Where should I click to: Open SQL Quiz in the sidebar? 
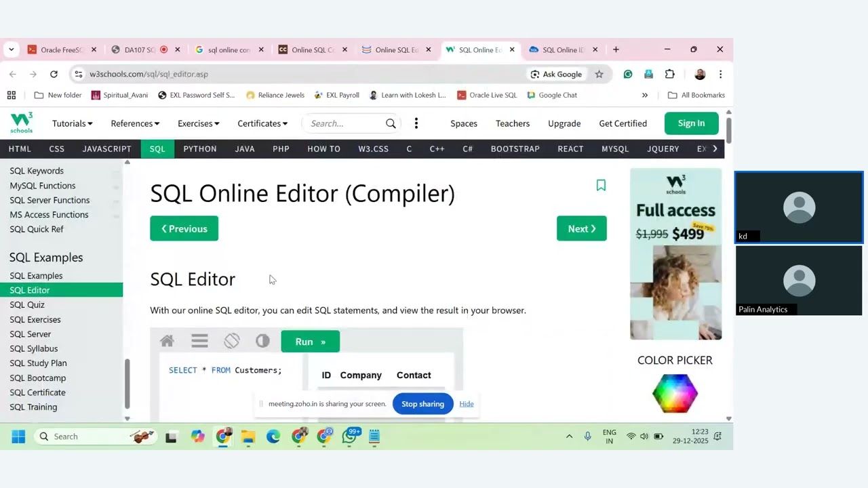click(27, 305)
